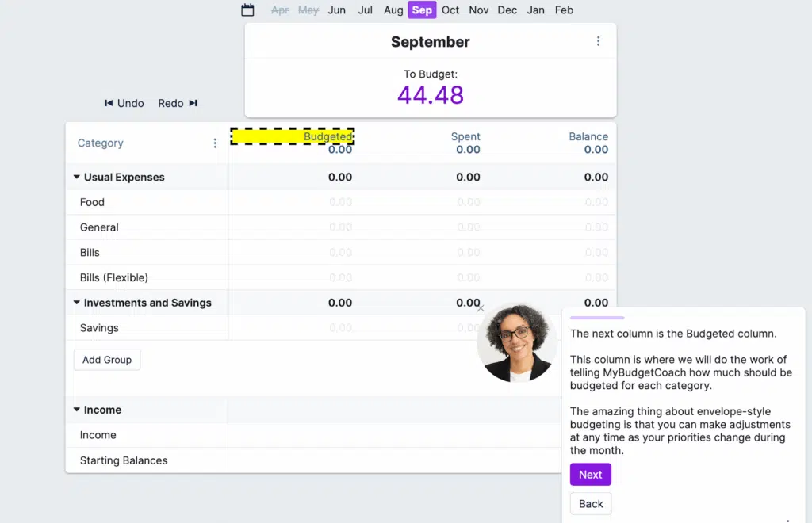The height and width of the screenshot is (523, 812).
Task: Click the highlighted Budgeted column header
Action: coord(293,136)
